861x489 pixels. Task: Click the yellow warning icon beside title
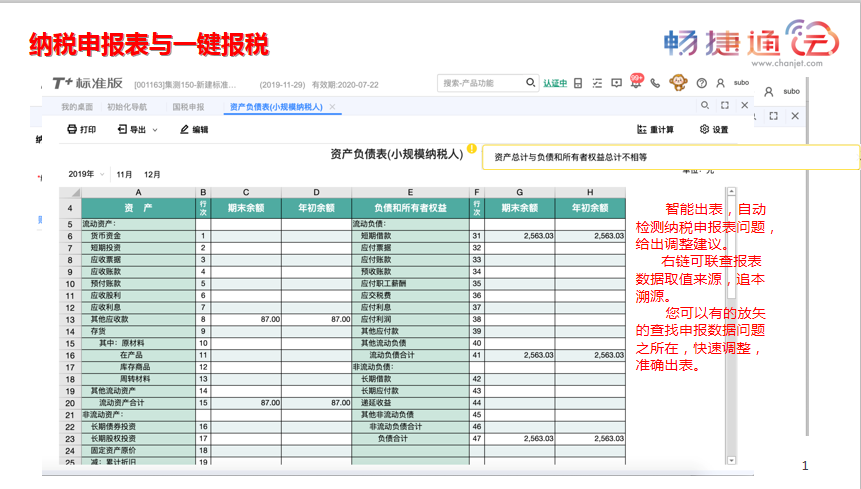click(472, 149)
